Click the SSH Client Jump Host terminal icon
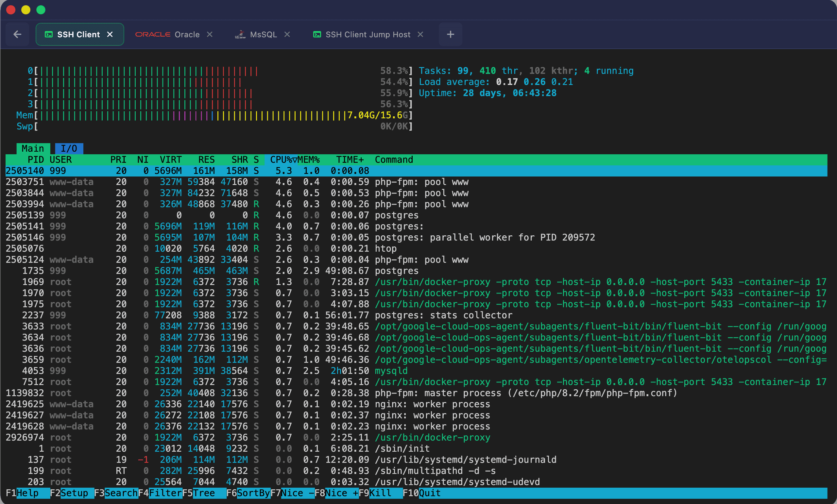Image resolution: width=837 pixels, height=504 pixels. tap(317, 34)
